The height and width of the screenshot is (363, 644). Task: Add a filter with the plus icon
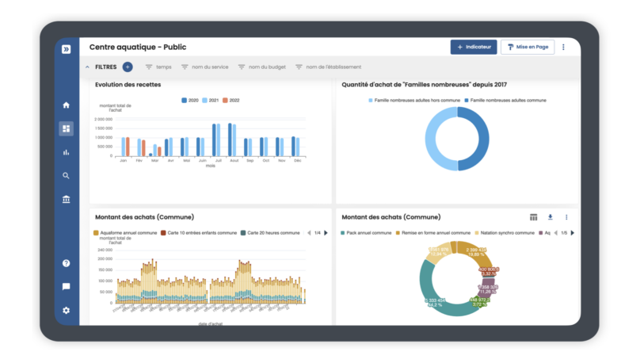coord(128,67)
